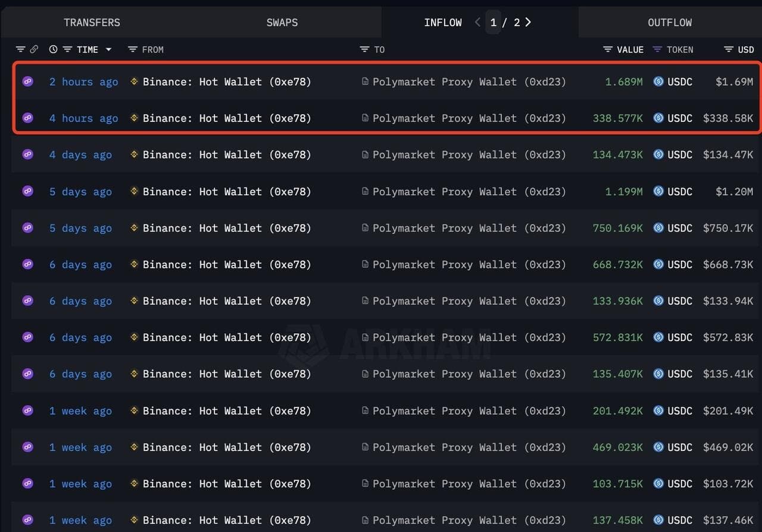Viewport: 762px width, 532px height.
Task: Open transaction link icon for 1.689M row
Action: (x=28, y=82)
